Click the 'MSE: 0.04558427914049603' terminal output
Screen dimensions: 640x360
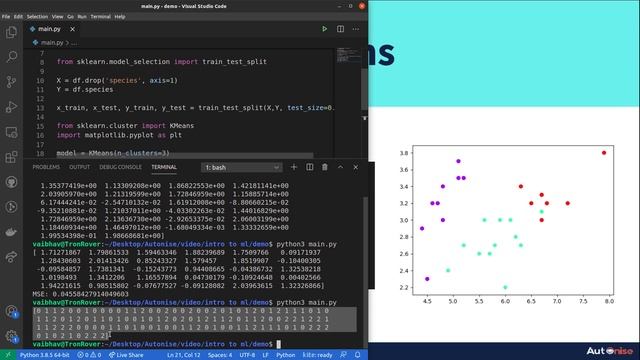coord(80,294)
